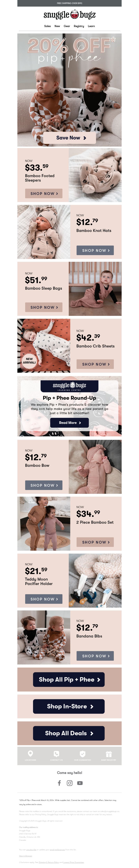Click the Snuggle Bugz ladybug logo
Image resolution: width=139 pixels, height=868 pixels.
[69, 15]
